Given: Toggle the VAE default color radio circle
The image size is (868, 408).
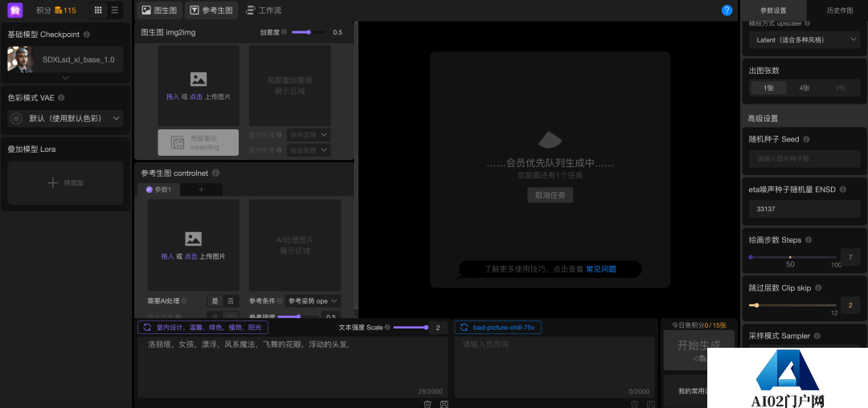Looking at the screenshot, I should pyautogui.click(x=16, y=118).
